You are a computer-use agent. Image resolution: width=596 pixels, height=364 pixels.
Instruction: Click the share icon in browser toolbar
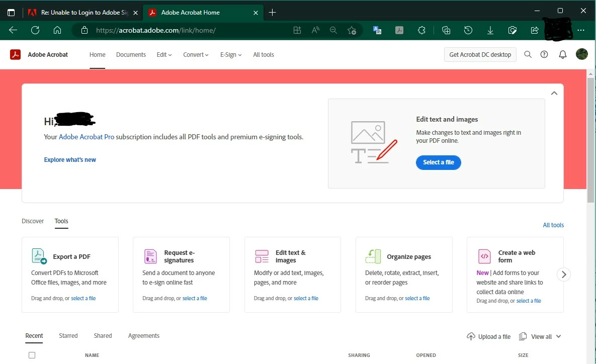535,30
